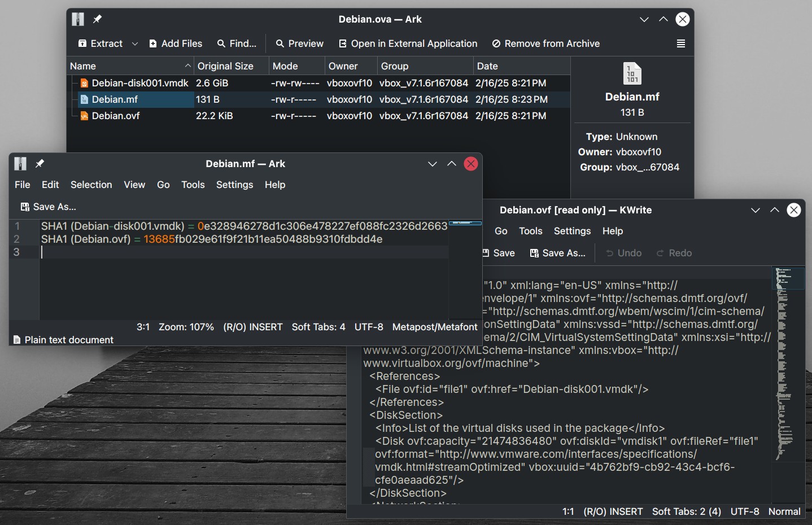Click Undo in KWrite toolbar

[x=624, y=253]
